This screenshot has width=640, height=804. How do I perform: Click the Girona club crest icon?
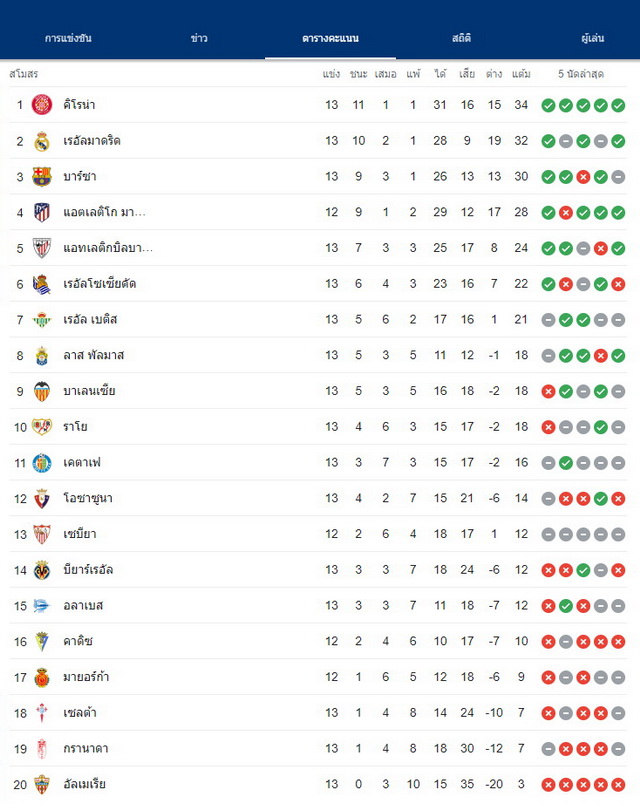42,105
